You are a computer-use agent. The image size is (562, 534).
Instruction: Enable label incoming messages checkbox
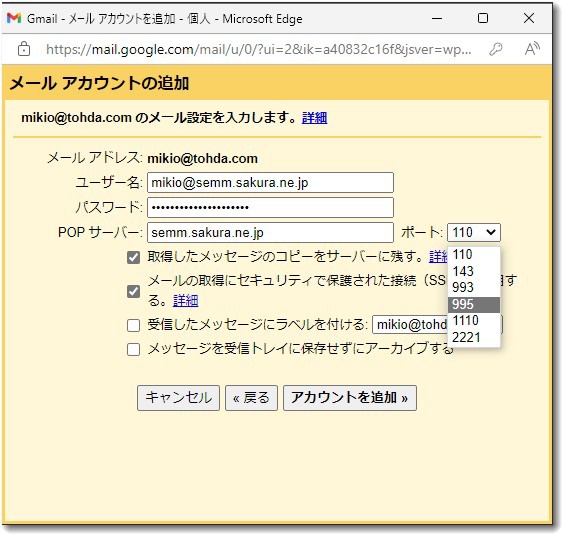(133, 325)
